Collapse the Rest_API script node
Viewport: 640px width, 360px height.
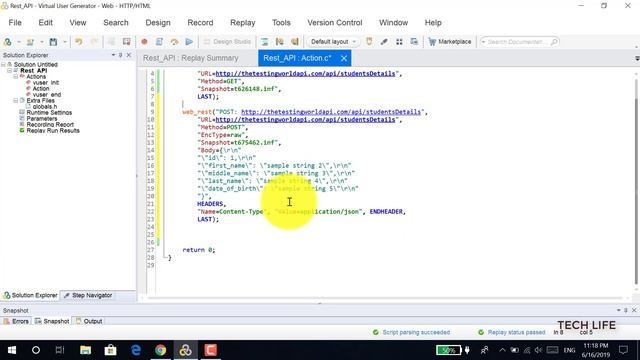pyautogui.click(x=9, y=71)
